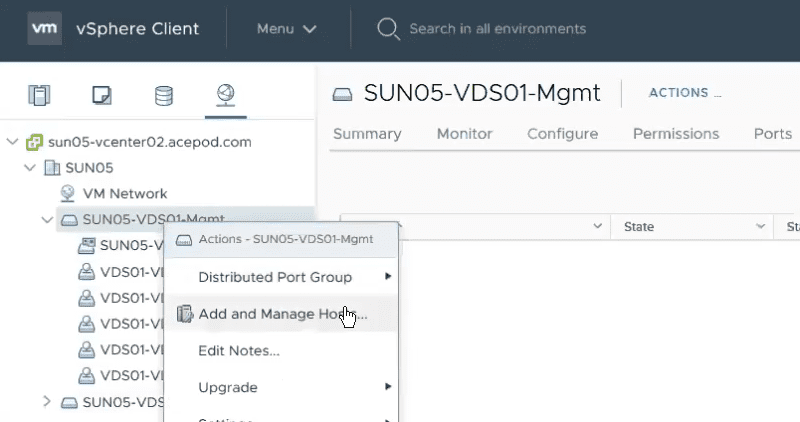Screen dimensions: 800x422
Task: Click the State column header
Action: [639, 227]
